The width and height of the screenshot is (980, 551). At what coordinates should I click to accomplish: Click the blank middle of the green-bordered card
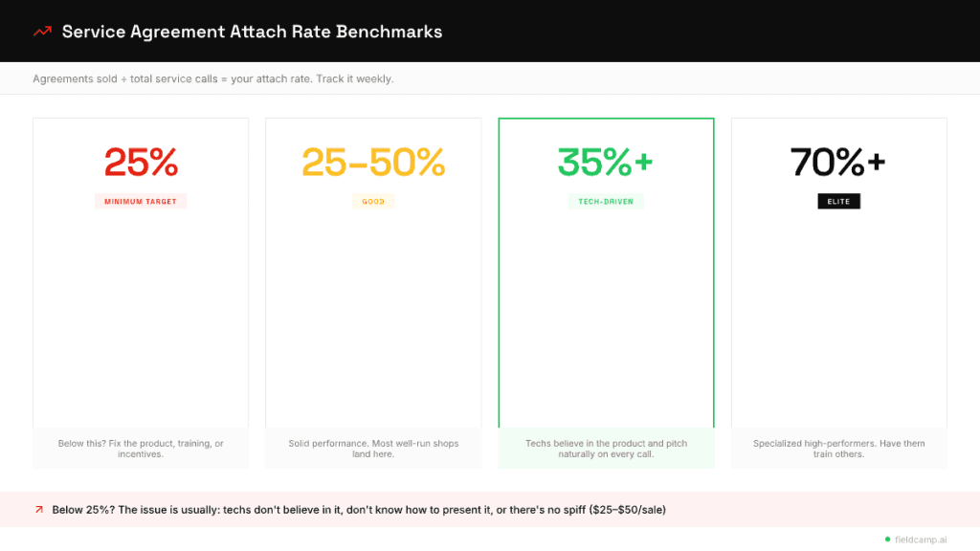click(x=606, y=316)
